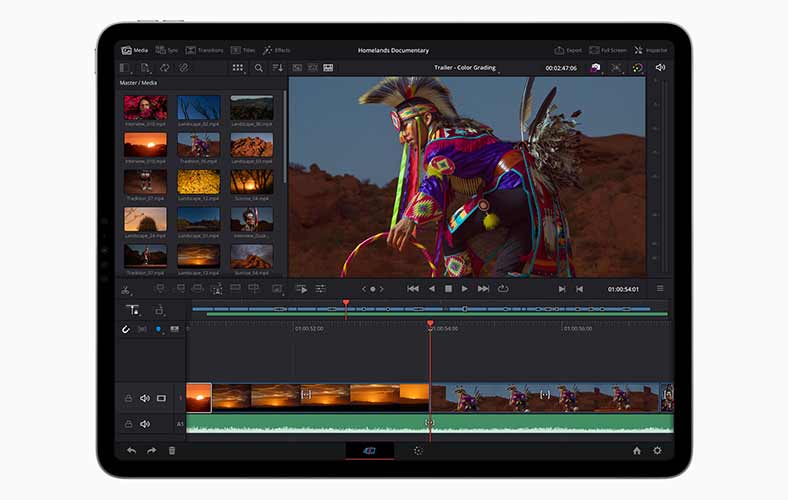788x500 pixels.
Task: Switch to the Transitions tab
Action: [x=205, y=50]
